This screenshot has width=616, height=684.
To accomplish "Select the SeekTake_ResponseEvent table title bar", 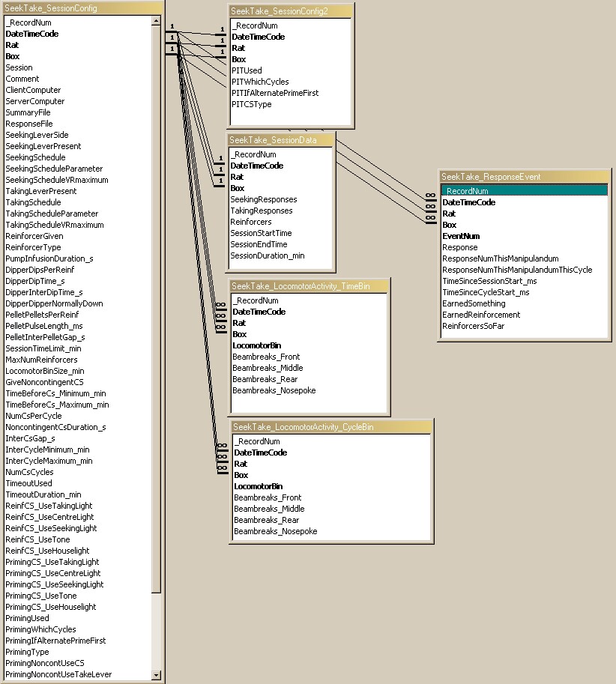I will pyautogui.click(x=525, y=176).
